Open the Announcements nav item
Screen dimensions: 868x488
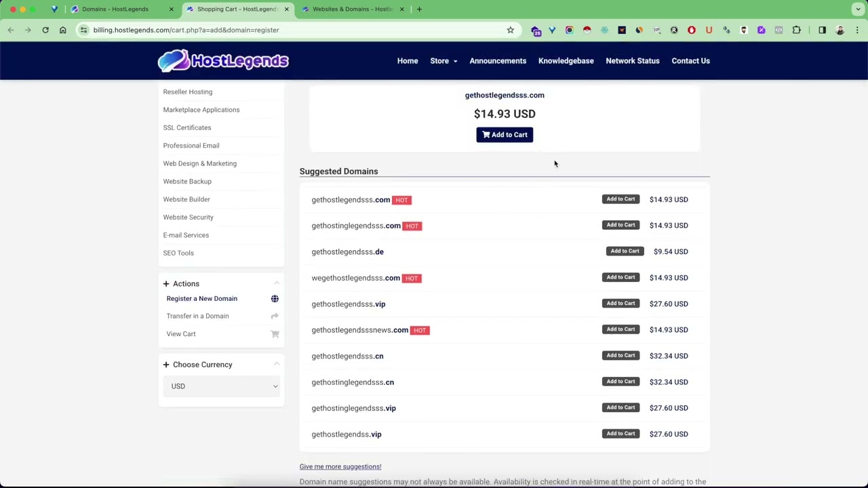coord(498,61)
